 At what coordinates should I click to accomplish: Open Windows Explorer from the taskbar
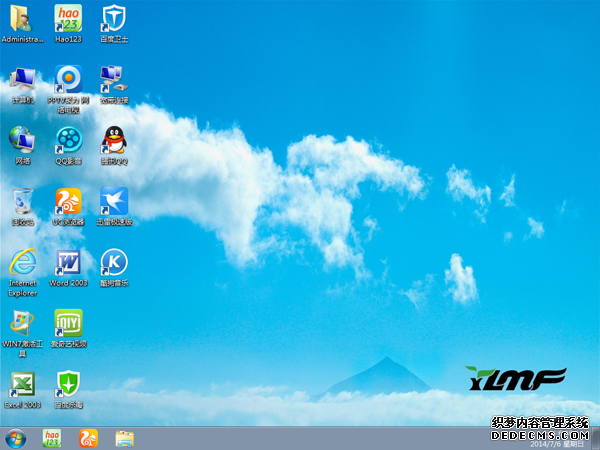click(125, 439)
